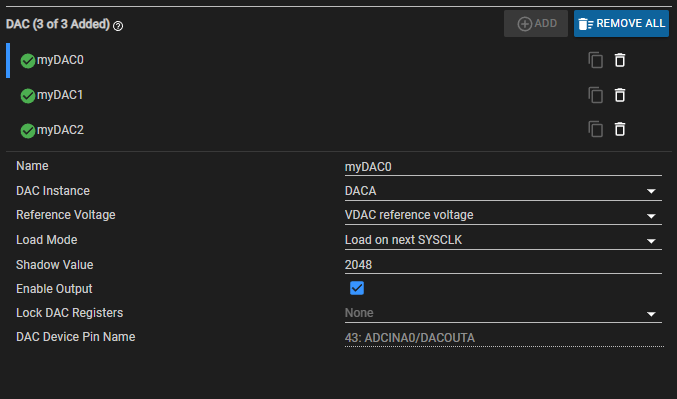This screenshot has width=677, height=399.
Task: Open the Lock DAC Registers dropdown
Action: [503, 313]
